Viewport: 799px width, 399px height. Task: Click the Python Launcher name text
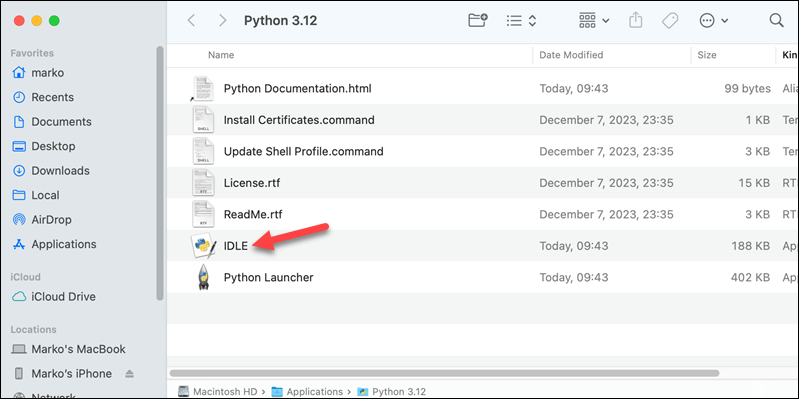tap(269, 277)
